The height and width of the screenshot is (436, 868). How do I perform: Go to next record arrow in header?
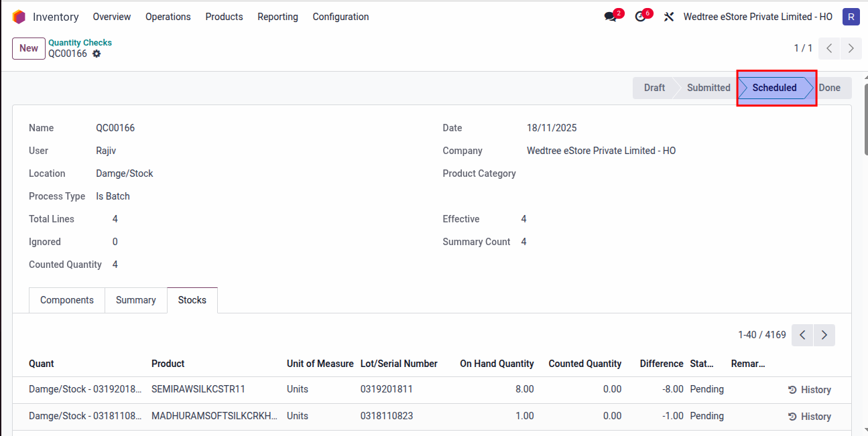[x=851, y=48]
